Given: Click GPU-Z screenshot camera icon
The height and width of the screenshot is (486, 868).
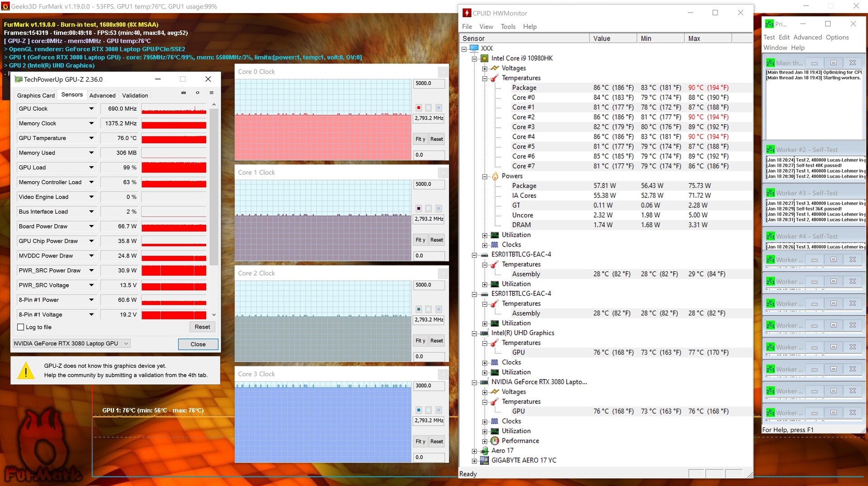Looking at the screenshot, I should 184,93.
